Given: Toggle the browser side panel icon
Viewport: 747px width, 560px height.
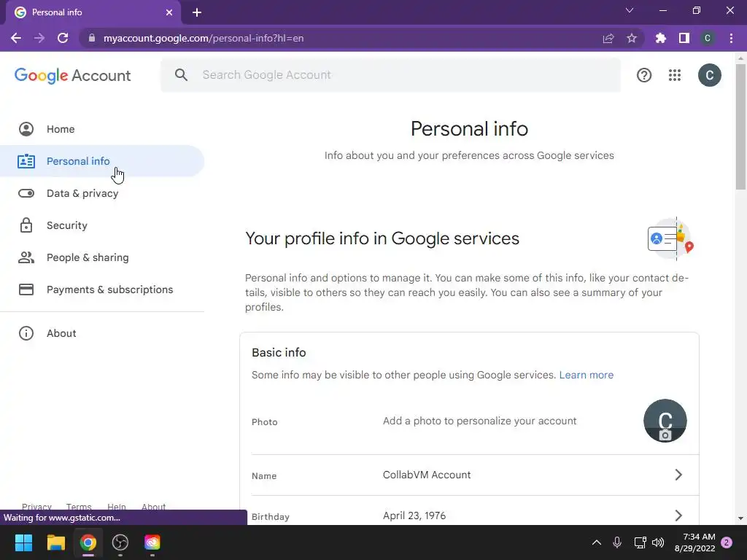Looking at the screenshot, I should click(684, 38).
